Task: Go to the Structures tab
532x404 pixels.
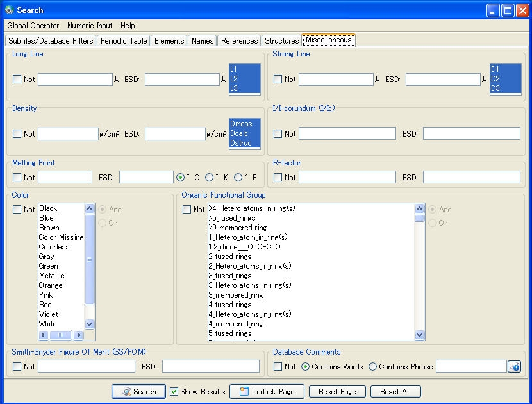Action: point(281,41)
